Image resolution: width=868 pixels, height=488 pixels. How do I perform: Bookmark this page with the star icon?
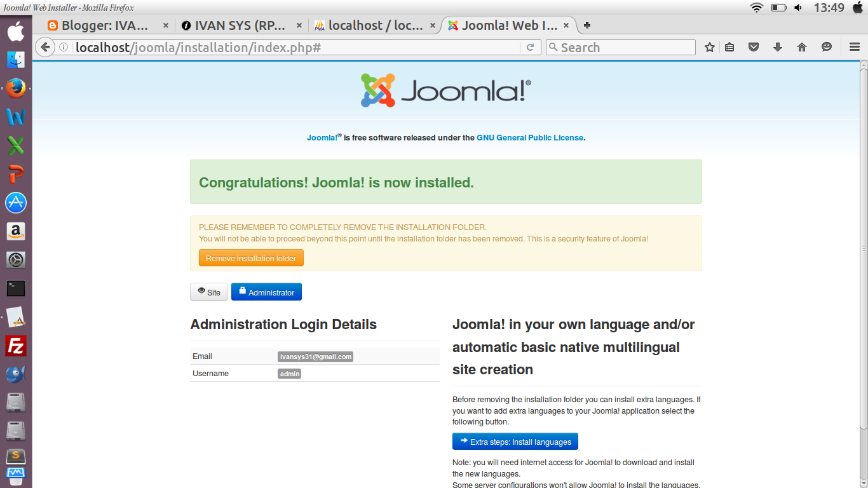pos(710,47)
